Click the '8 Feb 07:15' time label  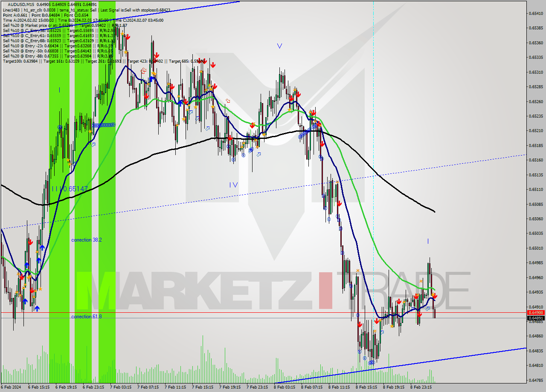click(312, 387)
